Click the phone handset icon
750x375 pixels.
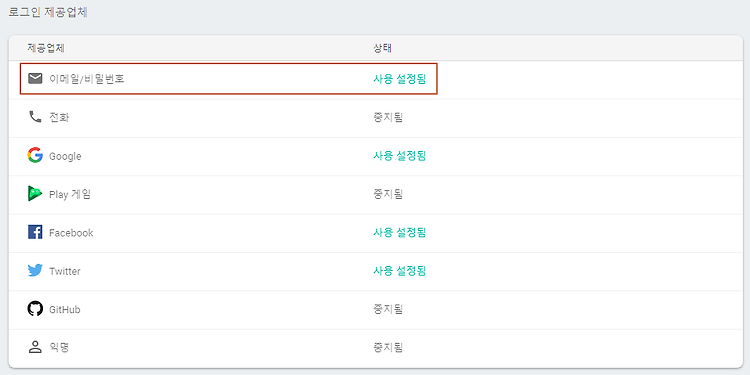(35, 117)
